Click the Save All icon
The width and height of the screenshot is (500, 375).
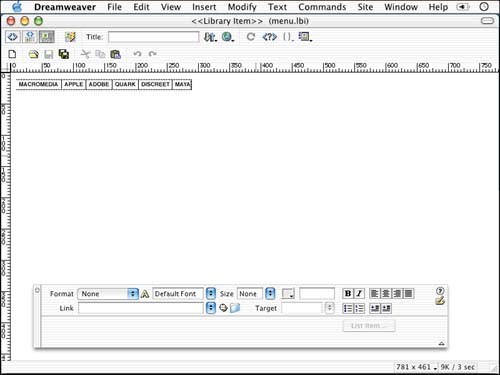coord(64,54)
